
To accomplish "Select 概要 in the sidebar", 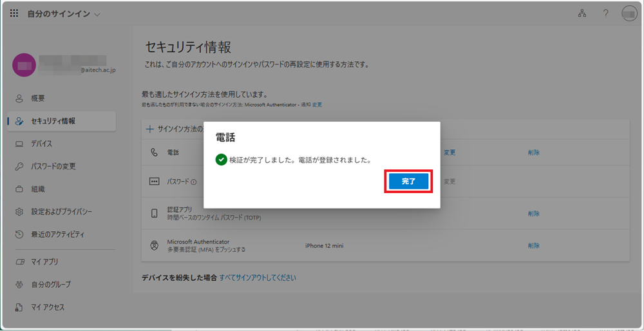I will point(38,98).
